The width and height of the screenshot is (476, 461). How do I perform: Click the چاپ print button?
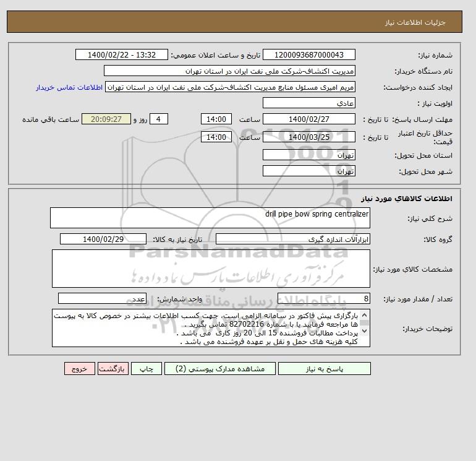[x=147, y=369]
